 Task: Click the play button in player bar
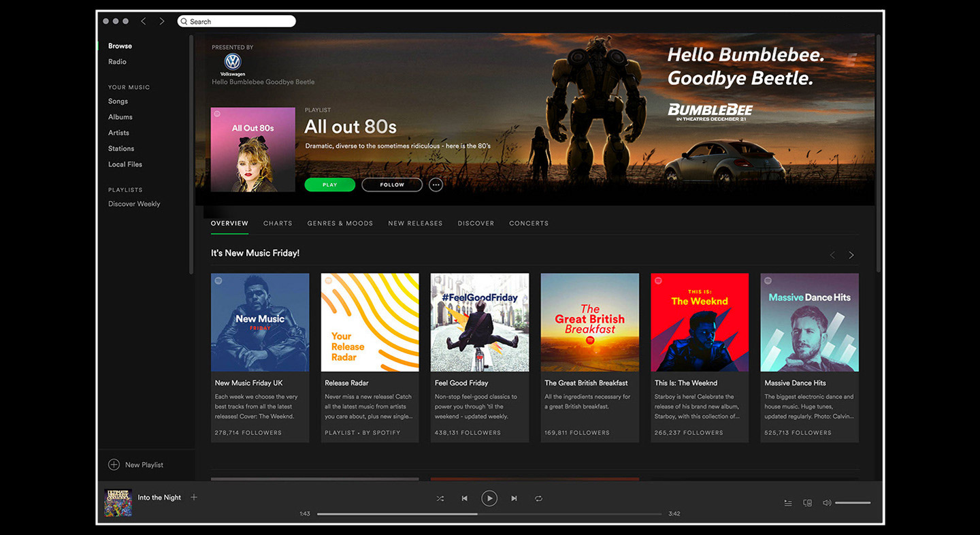pos(489,499)
